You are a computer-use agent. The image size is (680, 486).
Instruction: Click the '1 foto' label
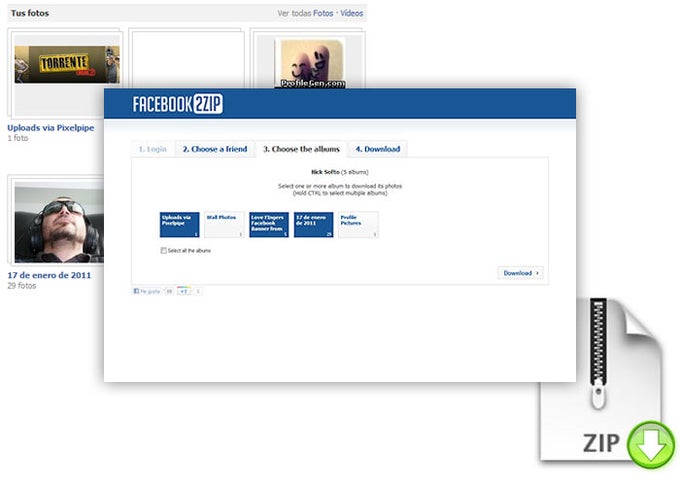pyautogui.click(x=18, y=138)
